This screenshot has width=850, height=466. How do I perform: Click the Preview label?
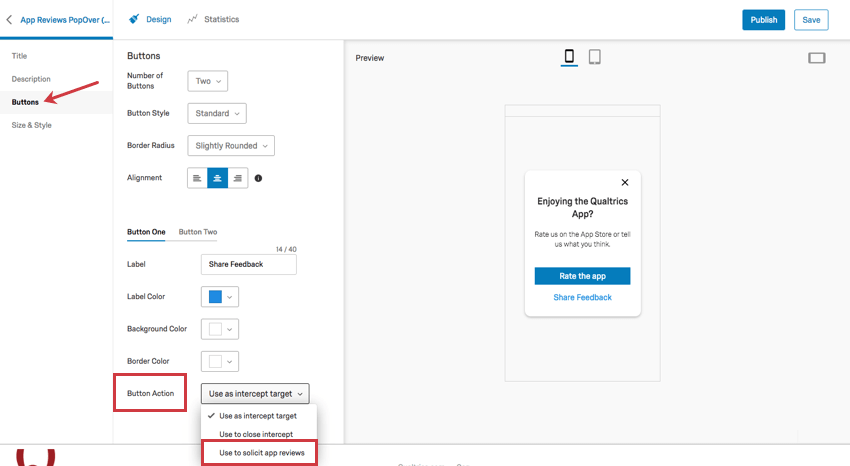point(370,58)
